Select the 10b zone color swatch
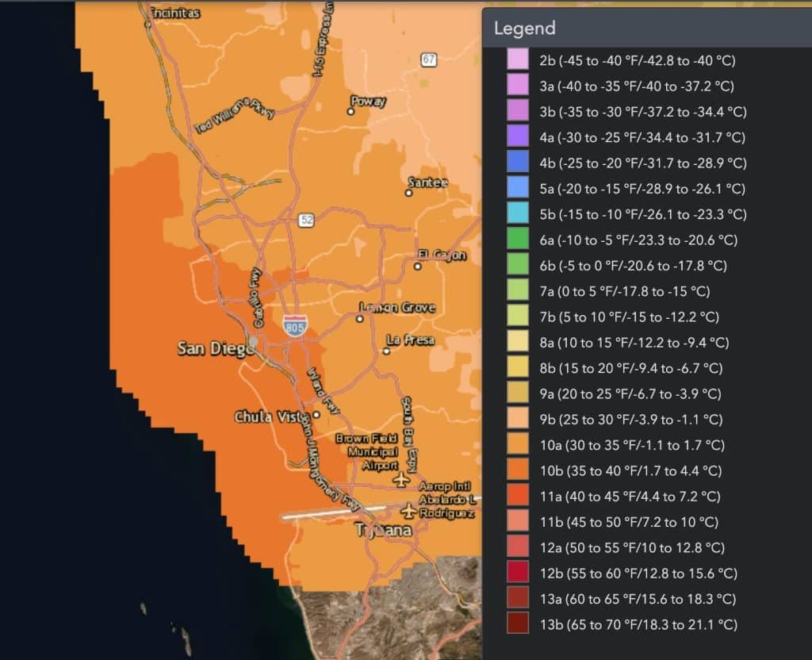The image size is (812, 660). click(518, 470)
